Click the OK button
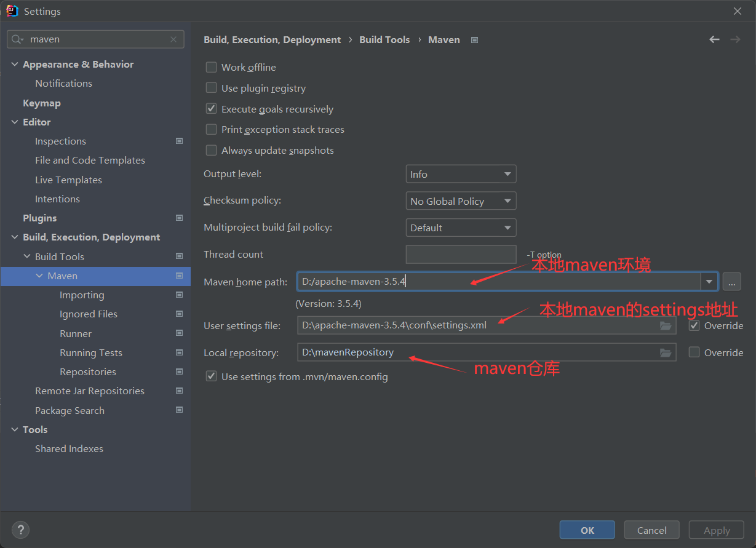 (587, 530)
